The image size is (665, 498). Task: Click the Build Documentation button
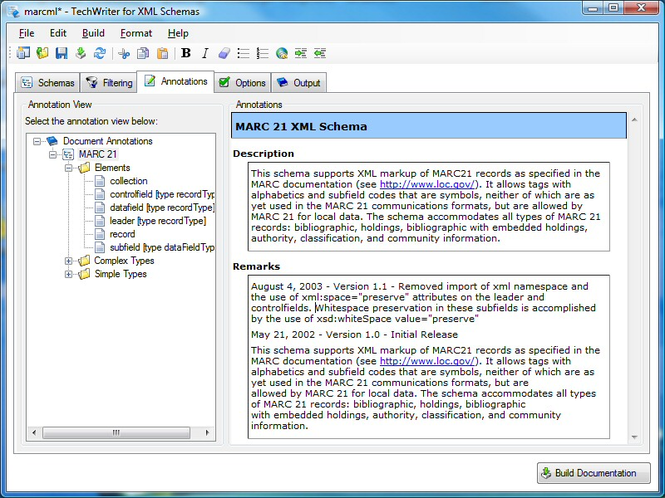pos(594,473)
